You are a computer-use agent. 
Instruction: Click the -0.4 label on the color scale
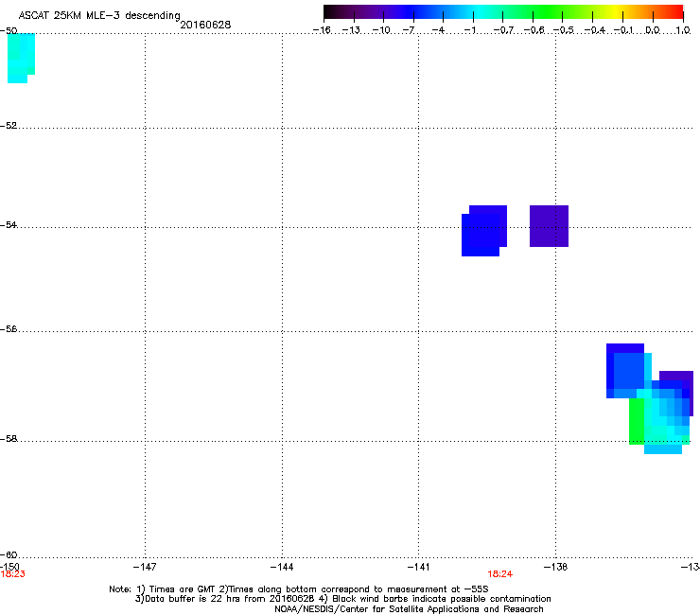coord(594,30)
